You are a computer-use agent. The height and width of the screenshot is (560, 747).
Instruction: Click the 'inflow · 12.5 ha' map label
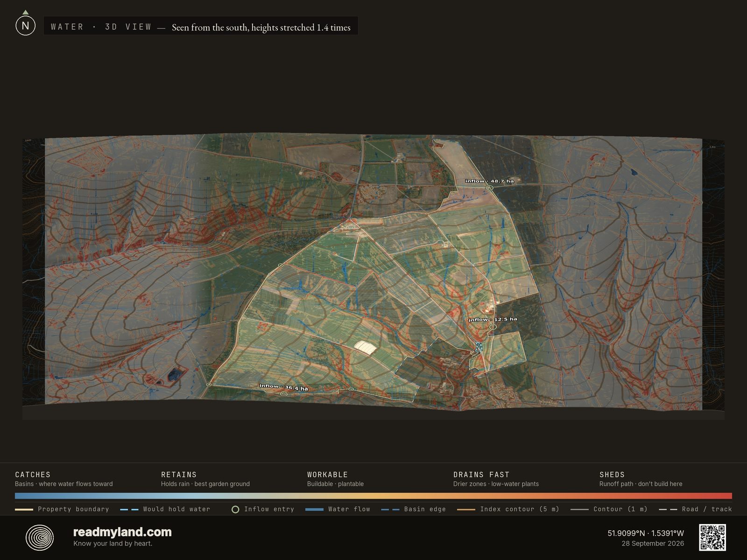pyautogui.click(x=493, y=320)
